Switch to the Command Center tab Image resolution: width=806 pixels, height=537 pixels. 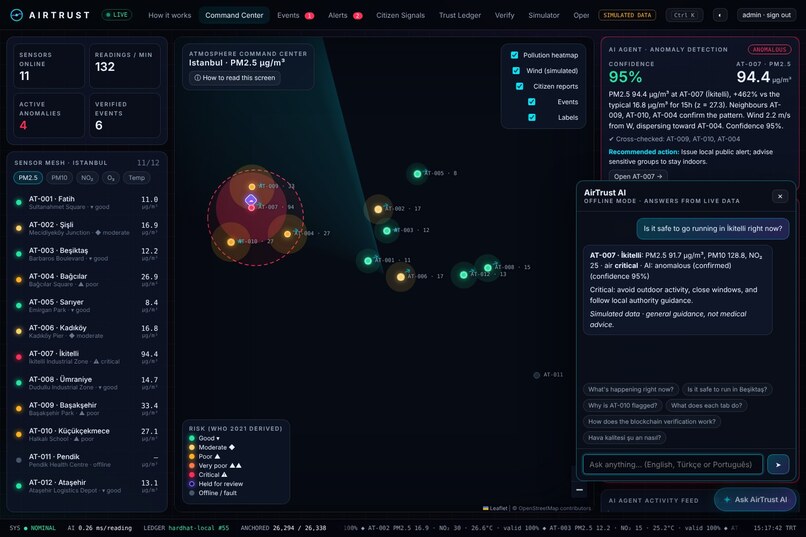click(x=234, y=15)
